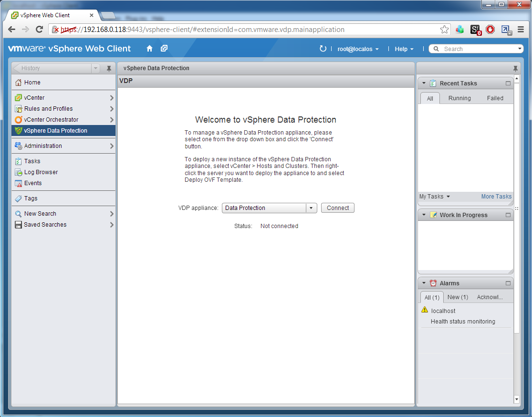Select the Acknowledged alarms tab
The image size is (532, 417).
coord(490,297)
